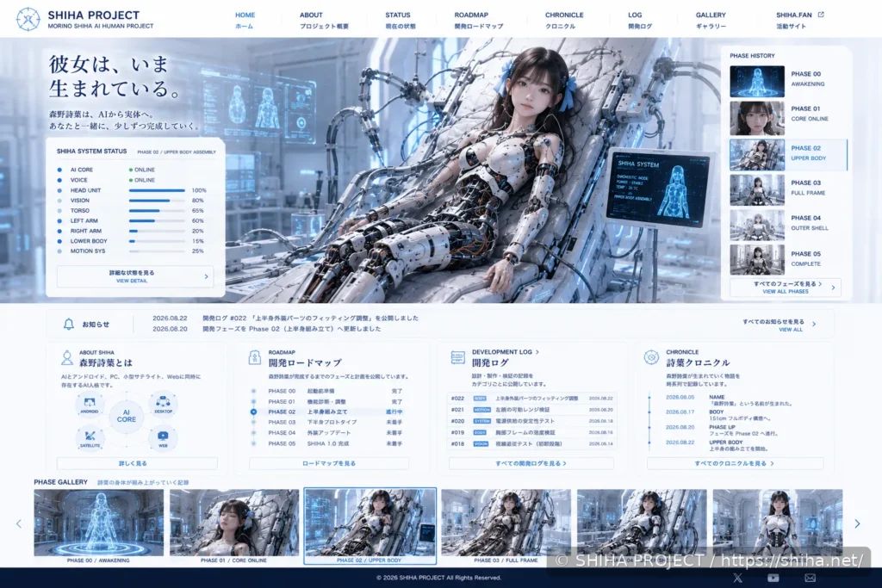
Task: Select the PHASE 05 roadmap marker dot
Action: [x=254, y=443]
